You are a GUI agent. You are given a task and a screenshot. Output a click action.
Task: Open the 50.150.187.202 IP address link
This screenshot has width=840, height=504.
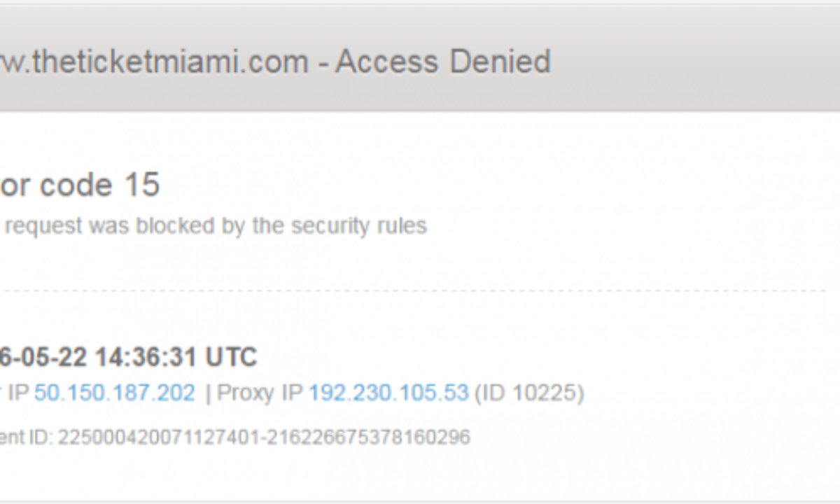tap(115, 393)
